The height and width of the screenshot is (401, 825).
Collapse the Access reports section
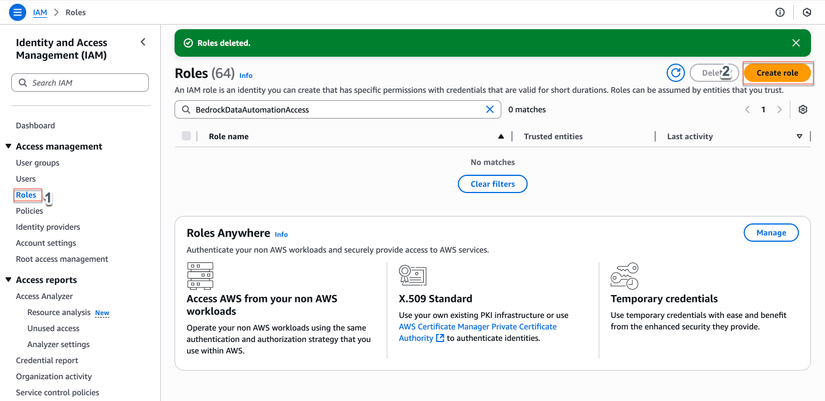point(9,280)
